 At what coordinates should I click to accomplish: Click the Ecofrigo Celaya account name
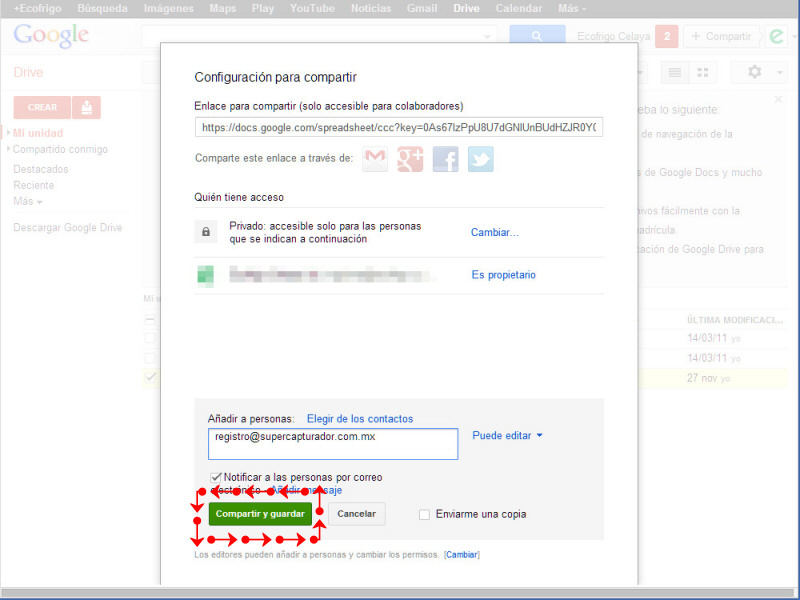[x=614, y=36]
